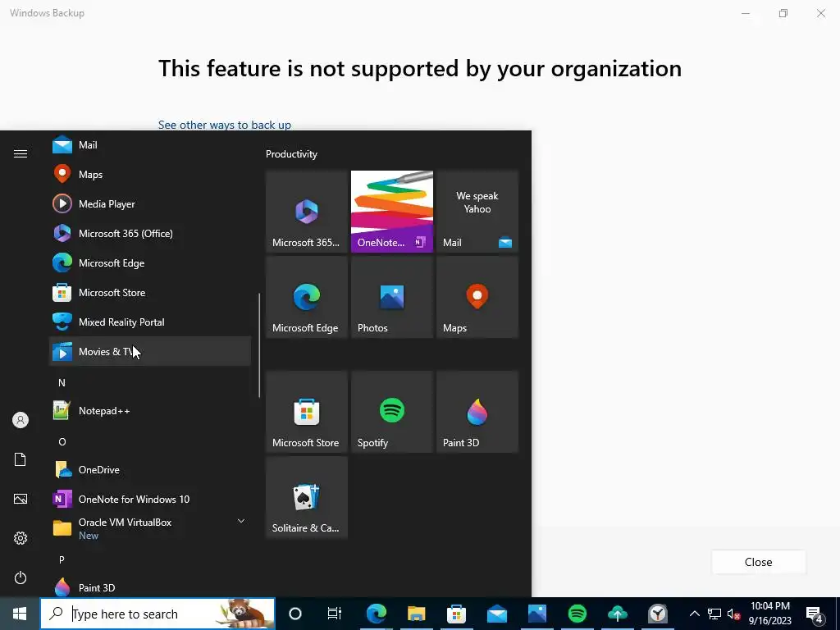Open Spotify from the taskbar
This screenshot has height=630, width=840.
click(577, 614)
